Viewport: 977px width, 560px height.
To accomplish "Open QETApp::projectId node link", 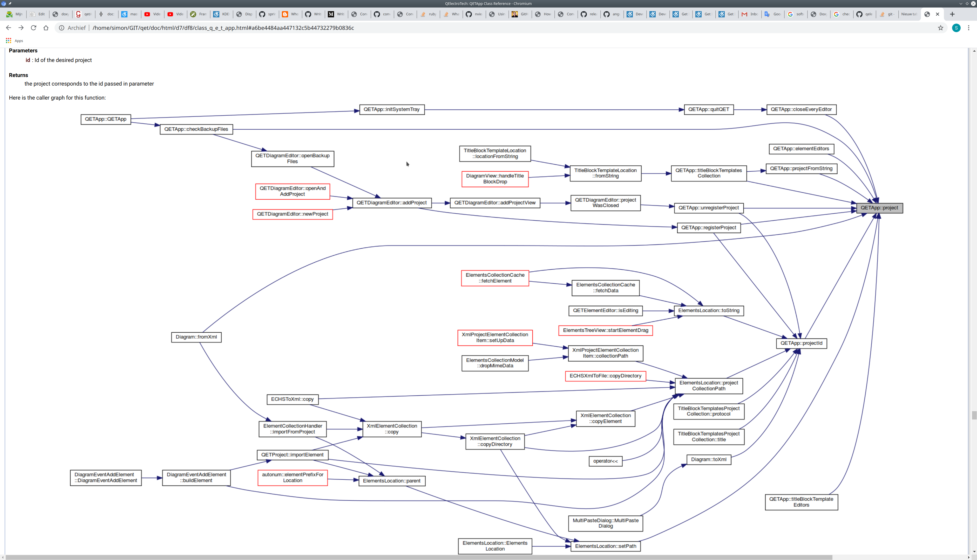I will click(x=801, y=343).
